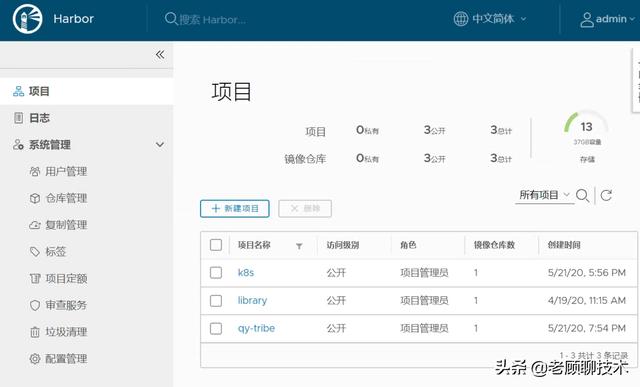Click the 项目定额 quota icon

pos(35,278)
